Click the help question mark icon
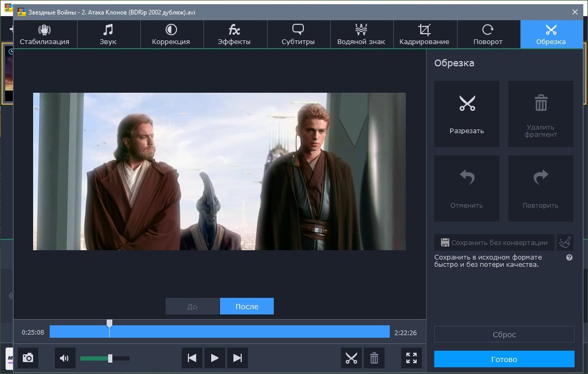This screenshot has height=374, width=588. (569, 257)
